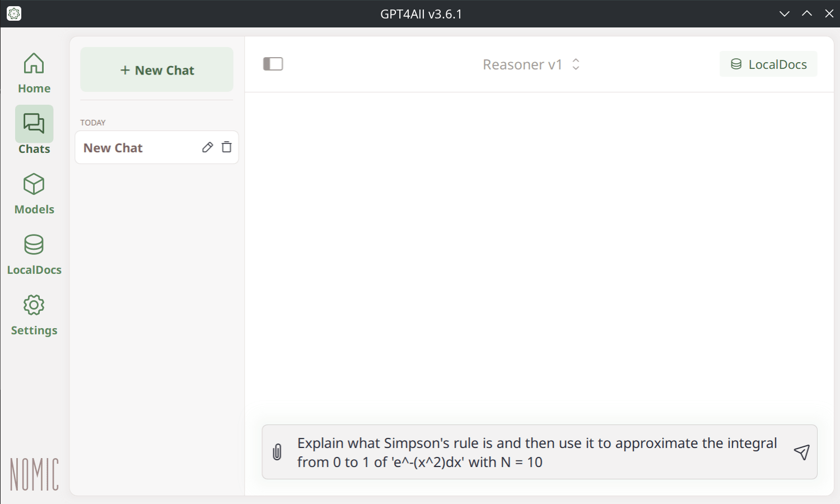Focus the Simpson's rule message text box

coord(536,452)
